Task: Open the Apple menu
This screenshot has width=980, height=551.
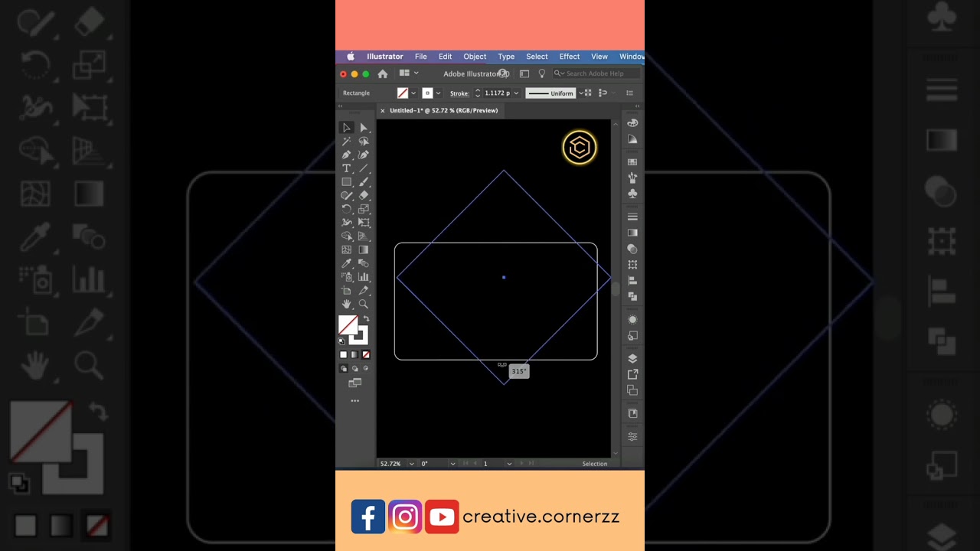Action: (x=351, y=57)
